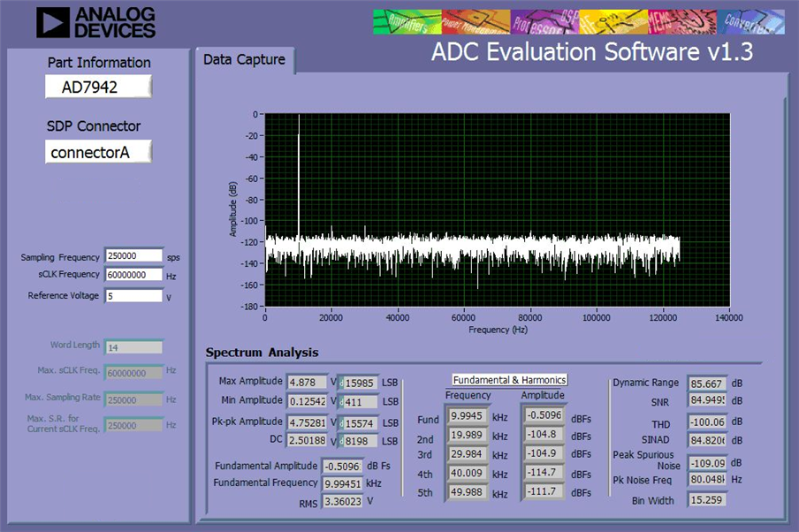799x532 pixels.
Task: Open the SDP Connector selector showing connectorA
Action: [x=98, y=152]
